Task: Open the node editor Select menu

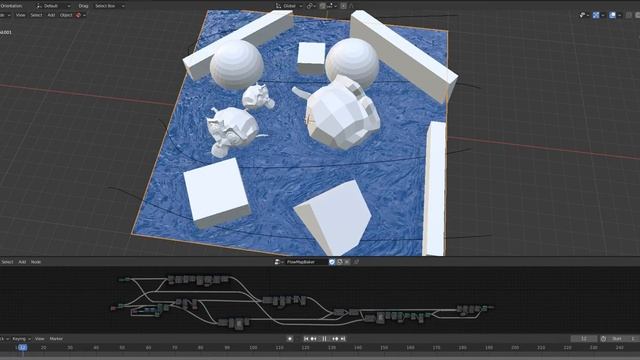Action: point(7,262)
